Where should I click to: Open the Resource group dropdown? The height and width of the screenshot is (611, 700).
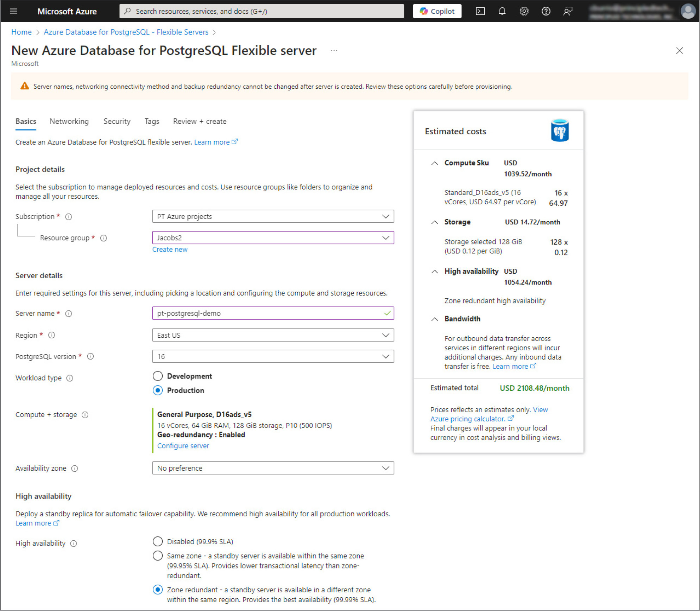pyautogui.click(x=273, y=238)
